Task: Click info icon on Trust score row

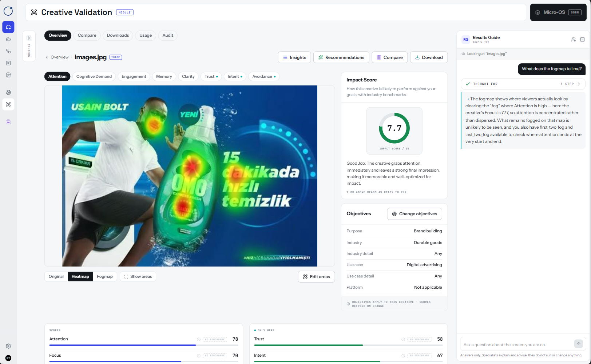Action: [403, 339]
